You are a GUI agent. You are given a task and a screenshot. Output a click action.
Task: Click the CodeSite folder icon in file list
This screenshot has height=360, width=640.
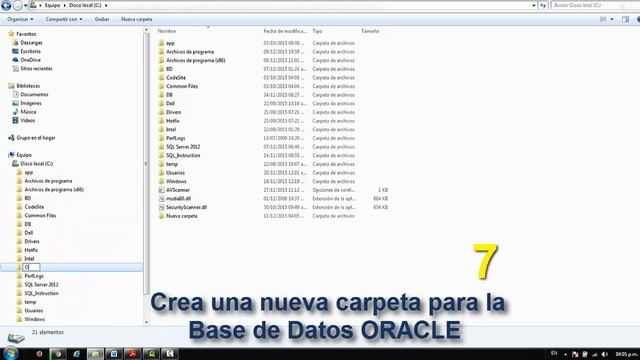point(161,78)
